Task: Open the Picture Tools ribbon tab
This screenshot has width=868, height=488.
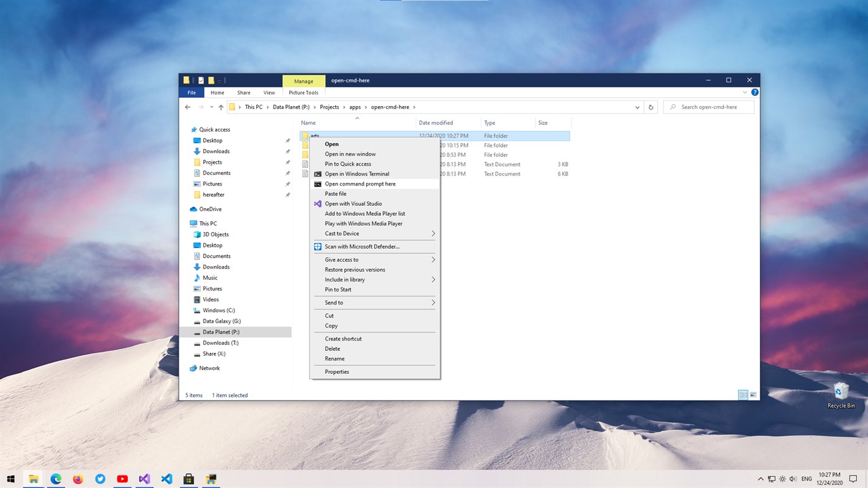Action: coord(303,93)
